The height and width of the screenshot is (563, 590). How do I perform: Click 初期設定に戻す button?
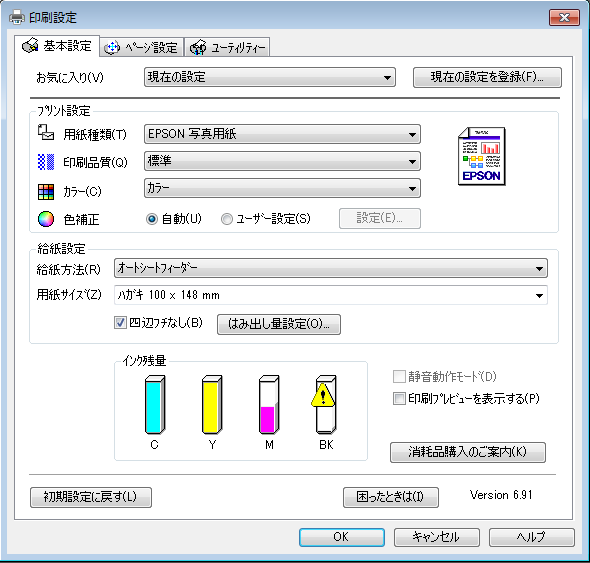pyautogui.click(x=91, y=498)
